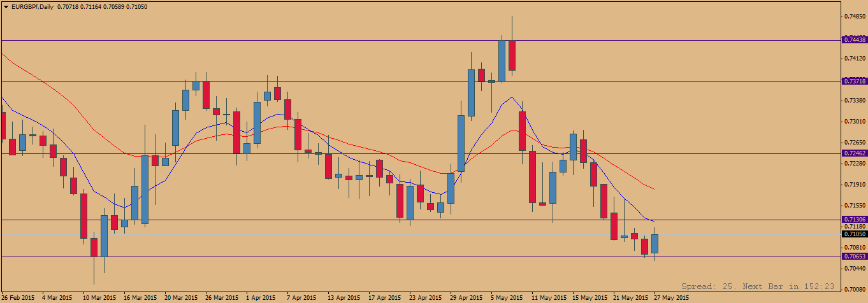
Task: Click the 0.74438 price level tag
Action: pyautogui.click(x=855, y=39)
